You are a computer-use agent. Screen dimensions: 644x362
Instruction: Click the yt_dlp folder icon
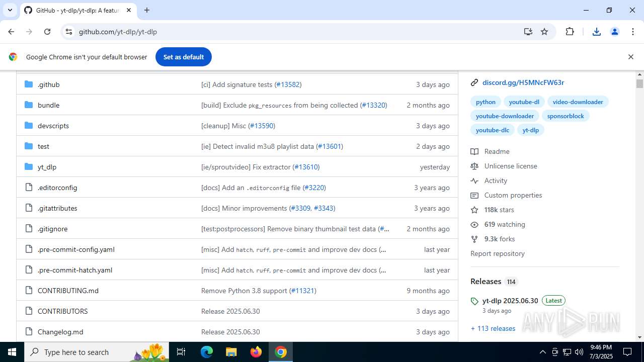[x=29, y=167]
